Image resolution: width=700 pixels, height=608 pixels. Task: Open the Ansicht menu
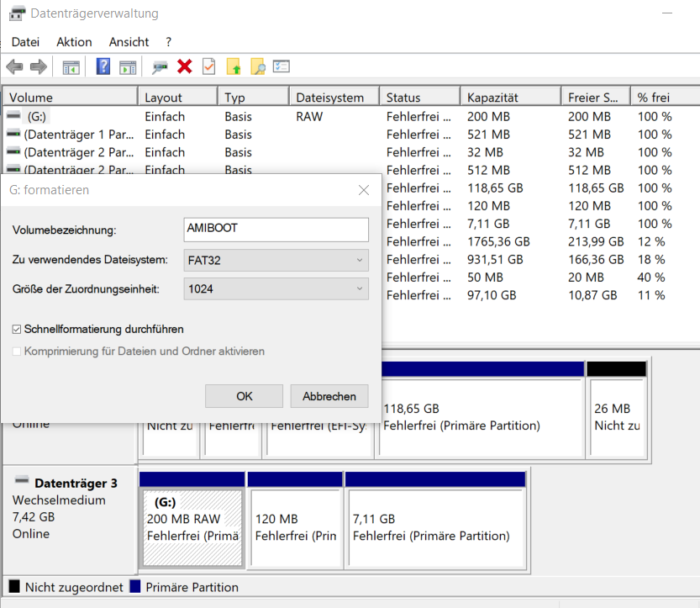129,42
